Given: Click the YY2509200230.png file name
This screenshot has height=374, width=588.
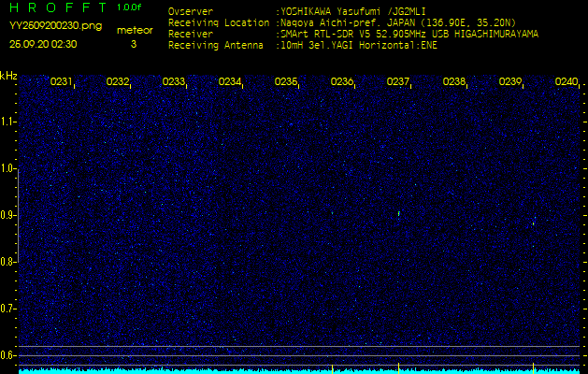Looking at the screenshot, I should click(x=50, y=27).
